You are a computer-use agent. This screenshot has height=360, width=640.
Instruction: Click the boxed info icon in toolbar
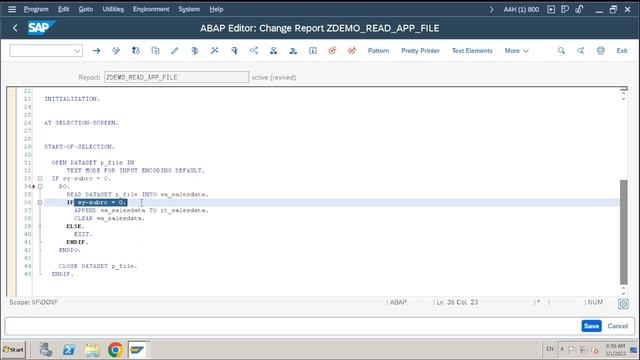(313, 51)
